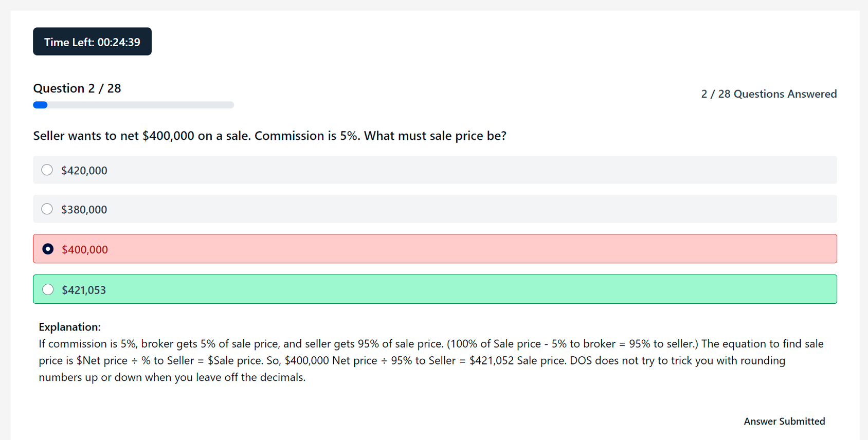Click the filled $400,000 radio button
Image resolution: width=868 pixels, height=440 pixels.
click(x=48, y=249)
